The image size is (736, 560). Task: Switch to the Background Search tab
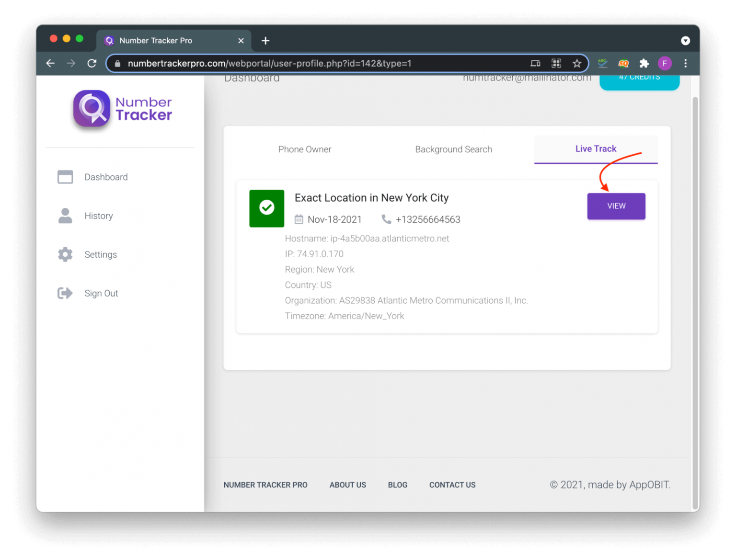pos(453,149)
